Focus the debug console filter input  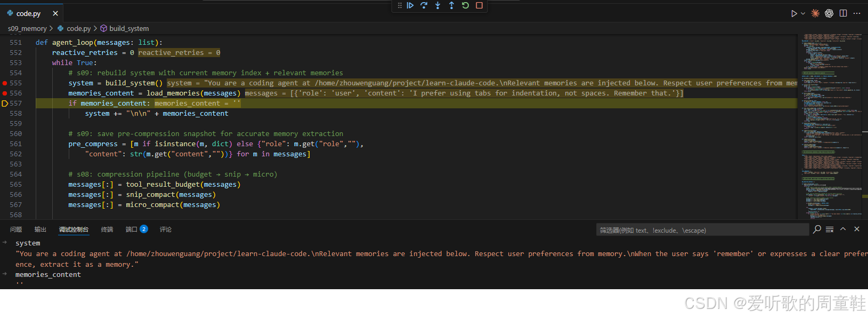pyautogui.click(x=702, y=230)
